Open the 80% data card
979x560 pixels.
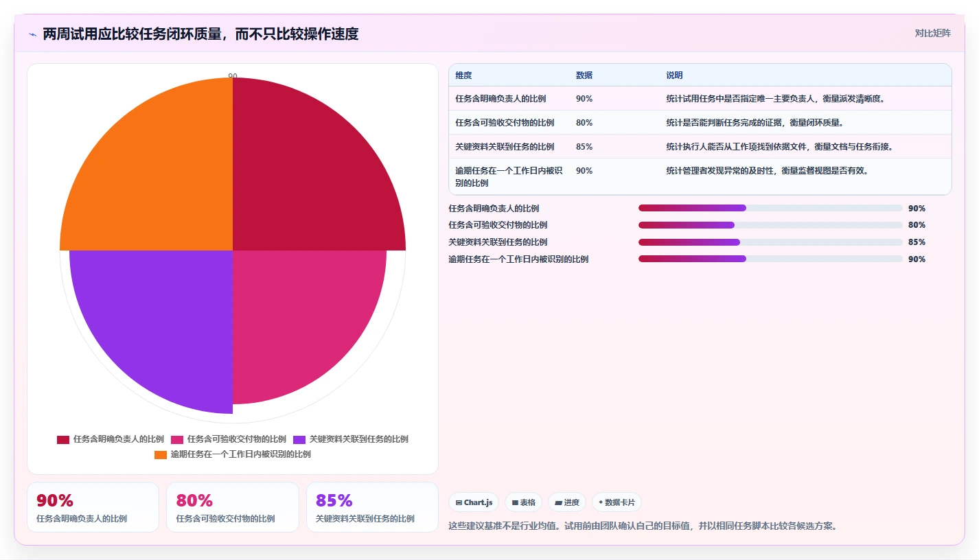tap(233, 507)
